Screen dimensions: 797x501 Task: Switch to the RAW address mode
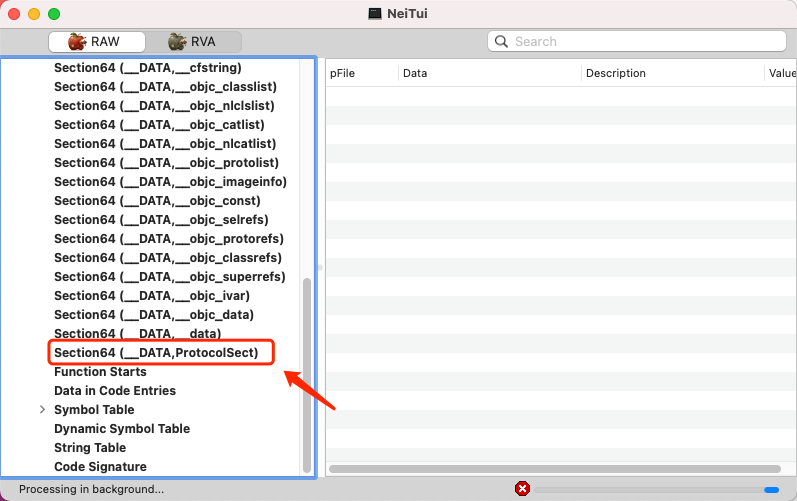tap(97, 42)
